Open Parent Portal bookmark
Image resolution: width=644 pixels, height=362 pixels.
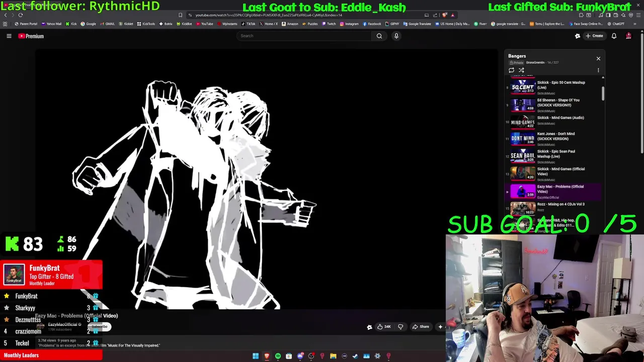[x=26, y=24]
